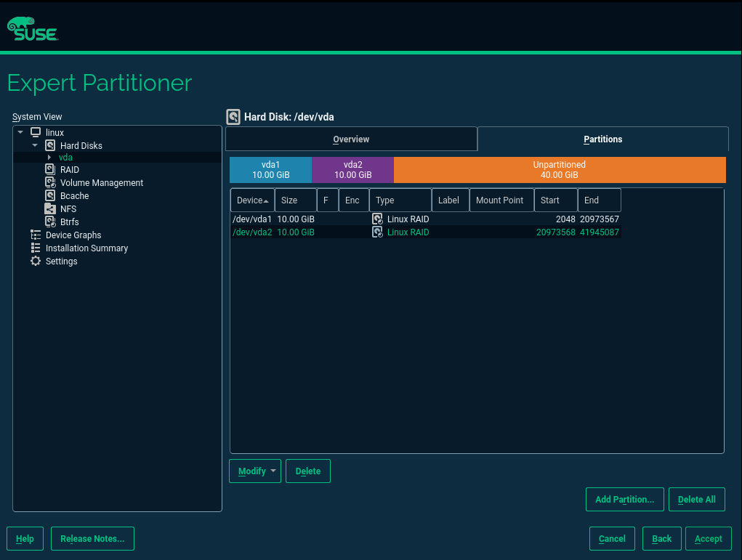Click the orange Unpartitioned space bar
This screenshot has height=560, width=742.
tap(559, 170)
